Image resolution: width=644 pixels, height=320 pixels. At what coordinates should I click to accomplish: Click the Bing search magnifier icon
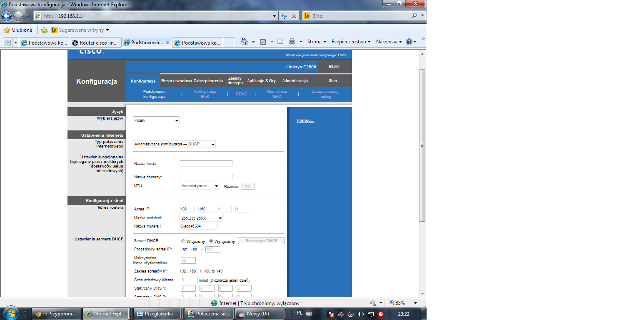point(414,16)
